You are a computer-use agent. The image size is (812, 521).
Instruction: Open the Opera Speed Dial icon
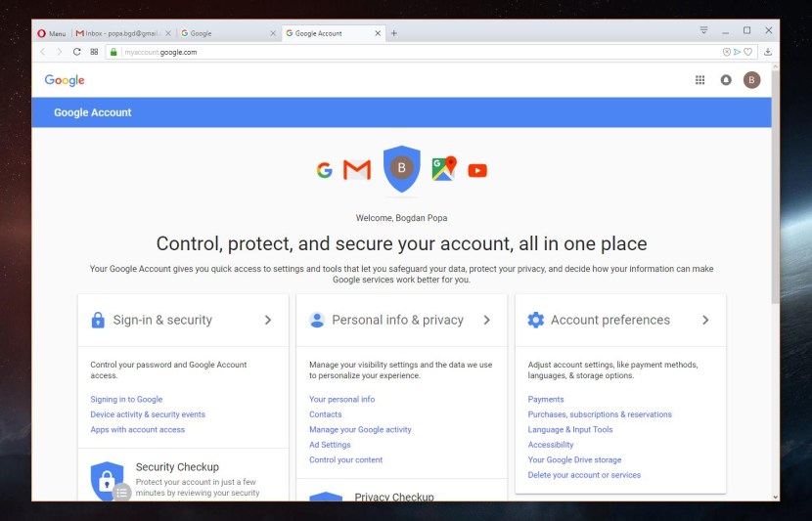[x=94, y=52]
